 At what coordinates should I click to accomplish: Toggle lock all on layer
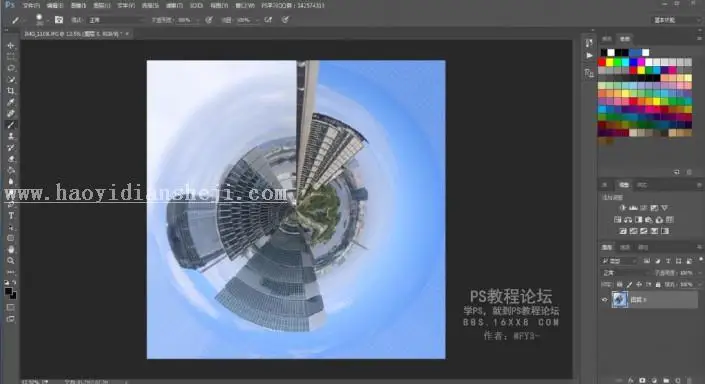658,284
